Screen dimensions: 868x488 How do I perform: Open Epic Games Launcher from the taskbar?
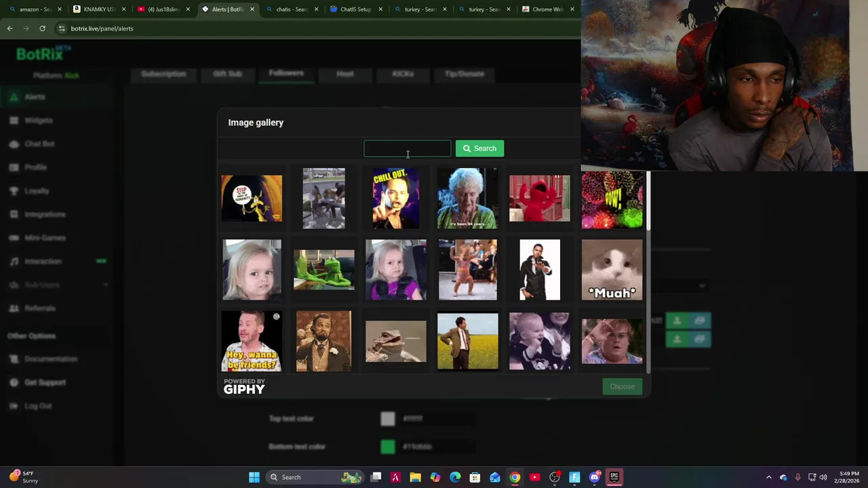(614, 477)
